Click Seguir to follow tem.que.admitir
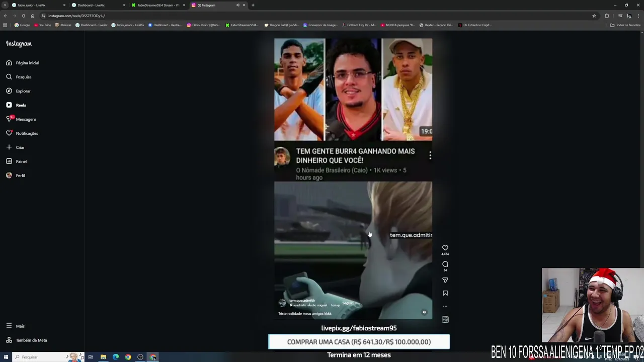 click(347, 303)
